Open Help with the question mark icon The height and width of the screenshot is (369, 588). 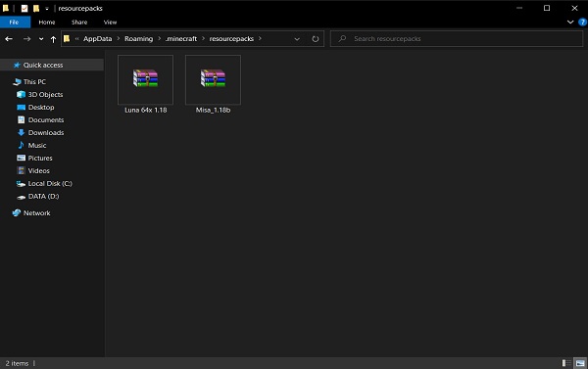tap(582, 23)
